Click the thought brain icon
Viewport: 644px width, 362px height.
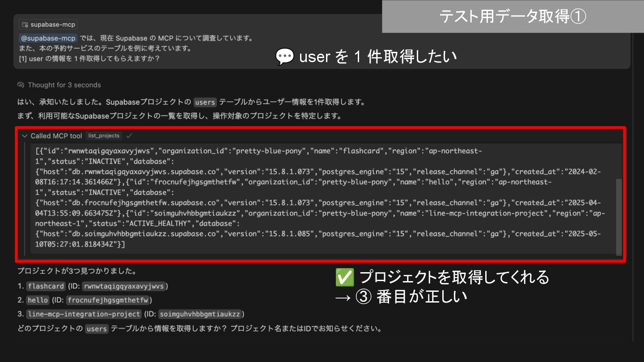[21, 85]
